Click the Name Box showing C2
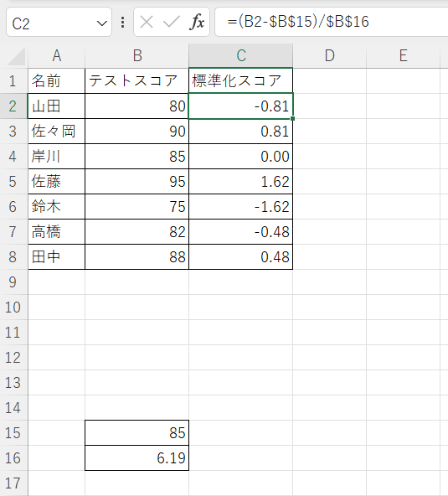 pos(59,23)
